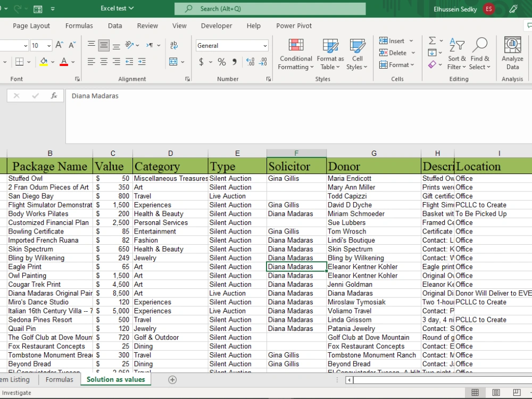This screenshot has width=532, height=399.
Task: Apply yellow fill color to cell
Action: 45,62
